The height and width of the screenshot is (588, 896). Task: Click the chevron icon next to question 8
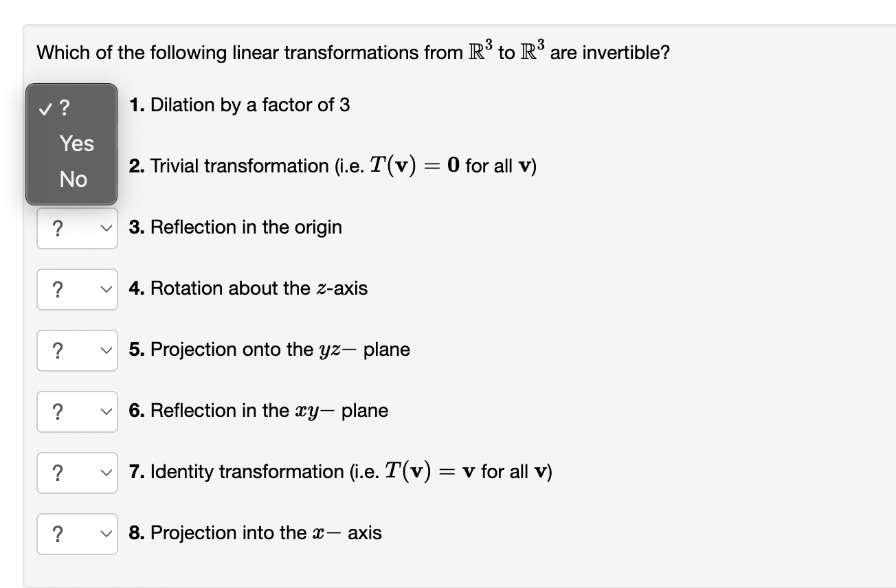(x=106, y=533)
